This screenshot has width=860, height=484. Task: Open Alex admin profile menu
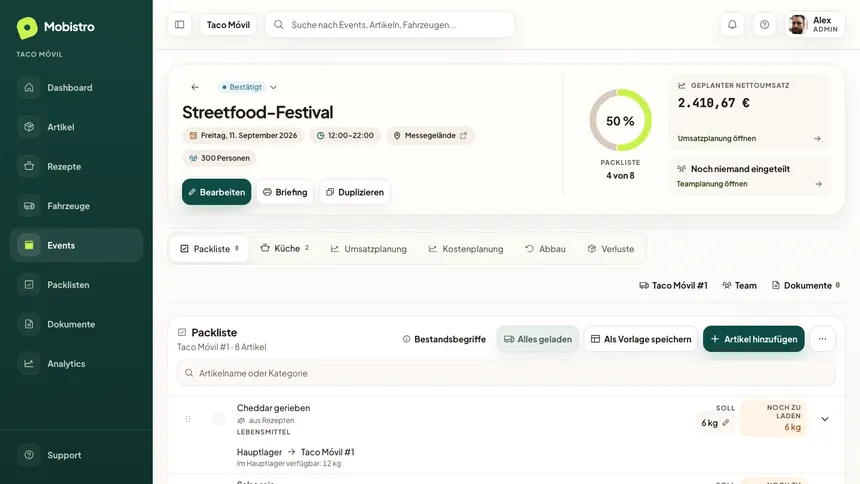click(x=815, y=25)
